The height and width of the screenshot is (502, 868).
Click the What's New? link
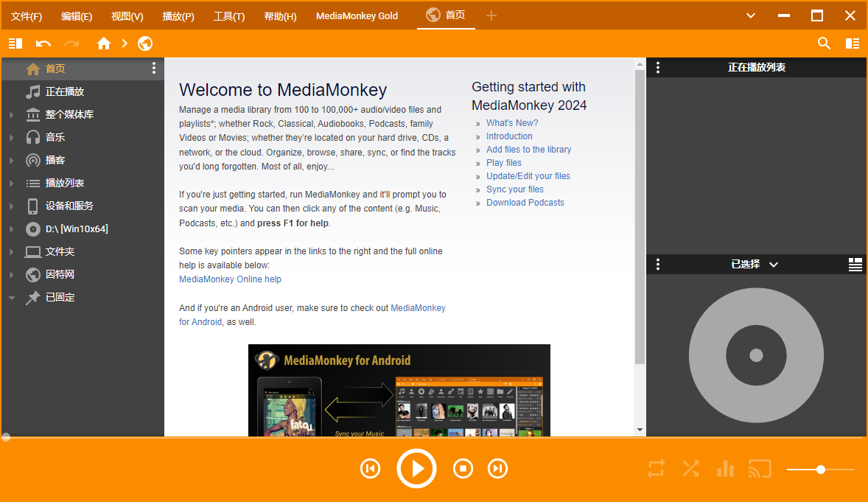pyautogui.click(x=512, y=122)
